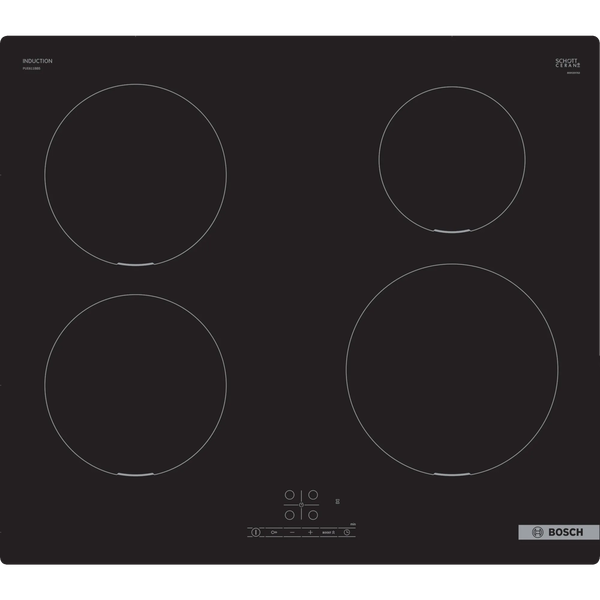Viewport: 600px width, 600px height.
Task: Activate the boost function key
Action: point(327,532)
